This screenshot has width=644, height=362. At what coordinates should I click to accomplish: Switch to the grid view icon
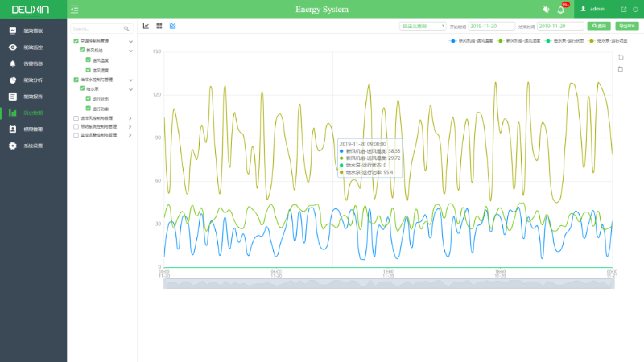click(x=159, y=26)
